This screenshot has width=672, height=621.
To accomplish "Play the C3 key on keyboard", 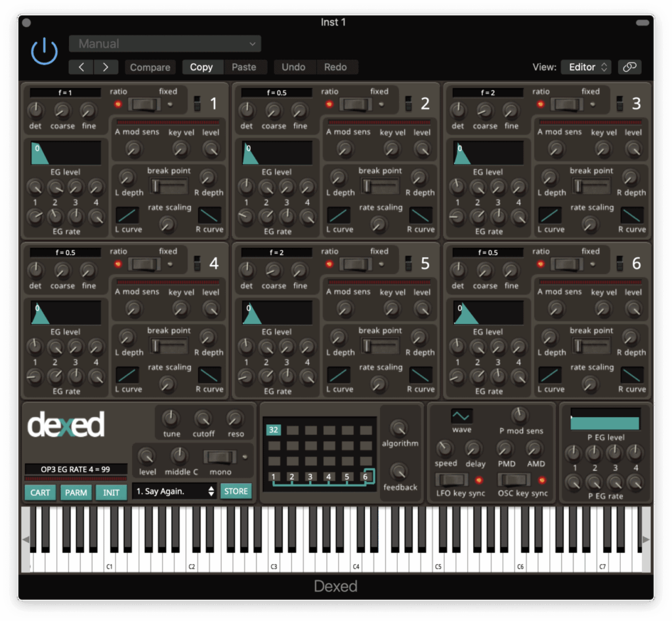I will click(x=276, y=561).
